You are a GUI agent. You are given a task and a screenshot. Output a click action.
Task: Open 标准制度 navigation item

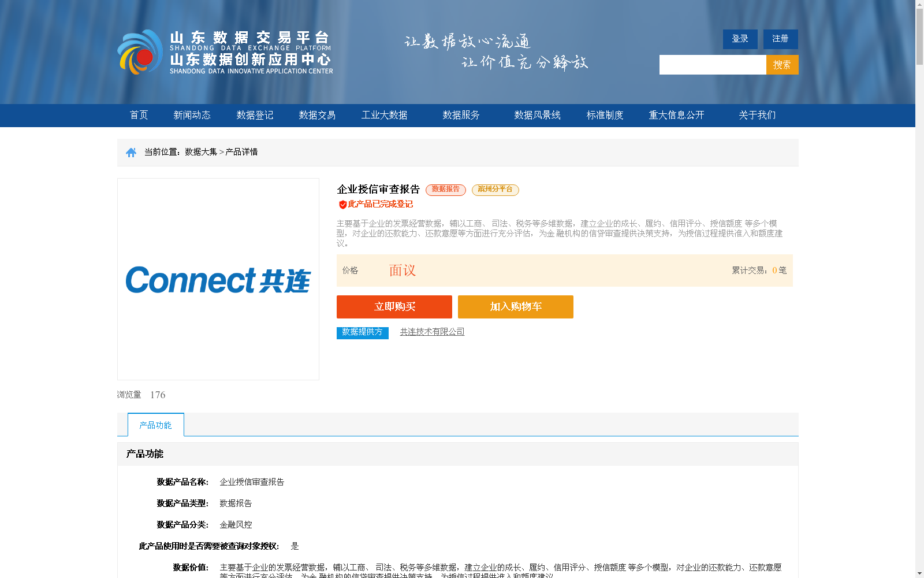click(x=605, y=115)
